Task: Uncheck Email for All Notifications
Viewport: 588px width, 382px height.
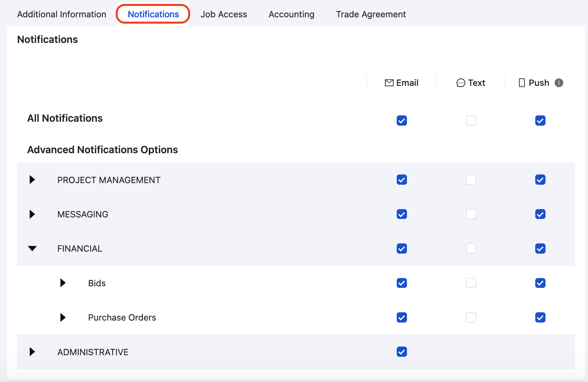Action: (402, 121)
